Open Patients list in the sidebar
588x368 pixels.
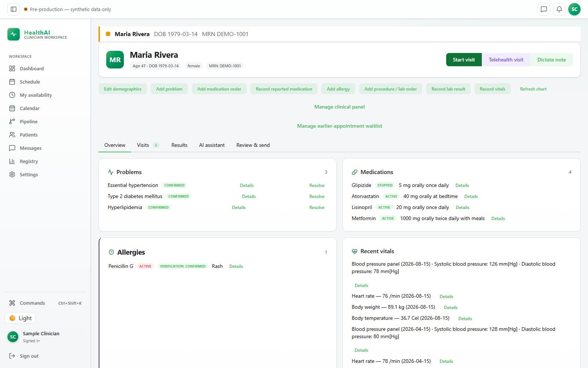(45, 135)
